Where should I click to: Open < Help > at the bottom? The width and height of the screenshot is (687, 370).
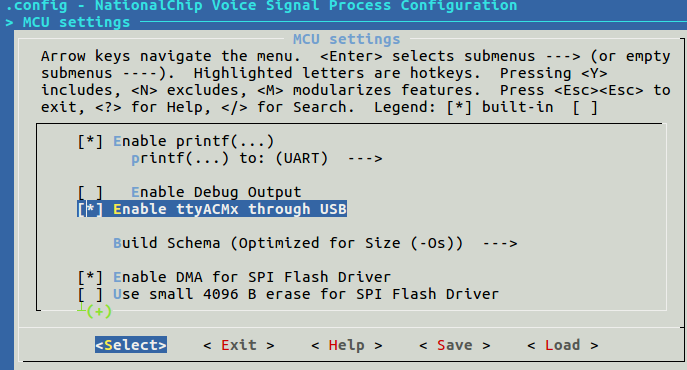(x=347, y=345)
